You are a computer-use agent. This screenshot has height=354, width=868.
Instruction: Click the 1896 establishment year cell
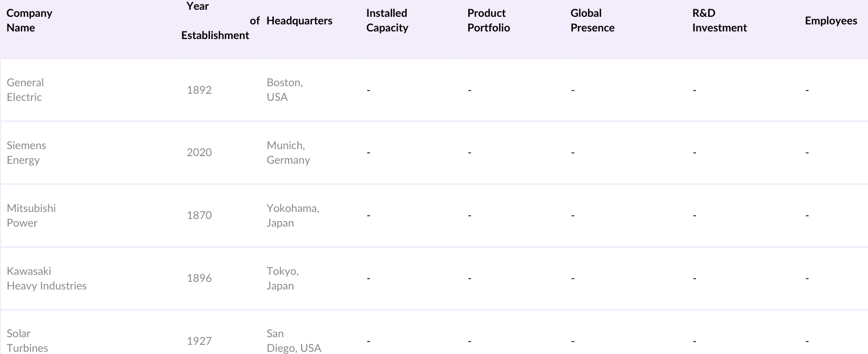click(199, 279)
